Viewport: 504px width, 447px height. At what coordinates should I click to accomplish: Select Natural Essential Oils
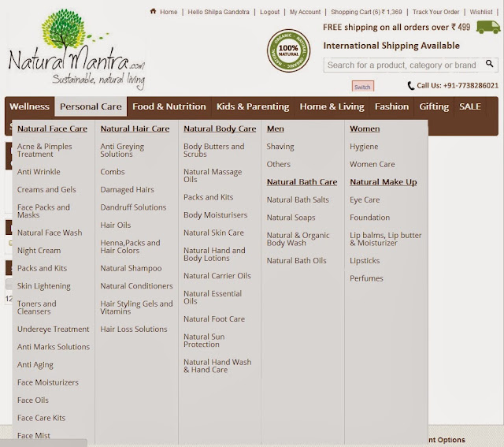pos(213,297)
